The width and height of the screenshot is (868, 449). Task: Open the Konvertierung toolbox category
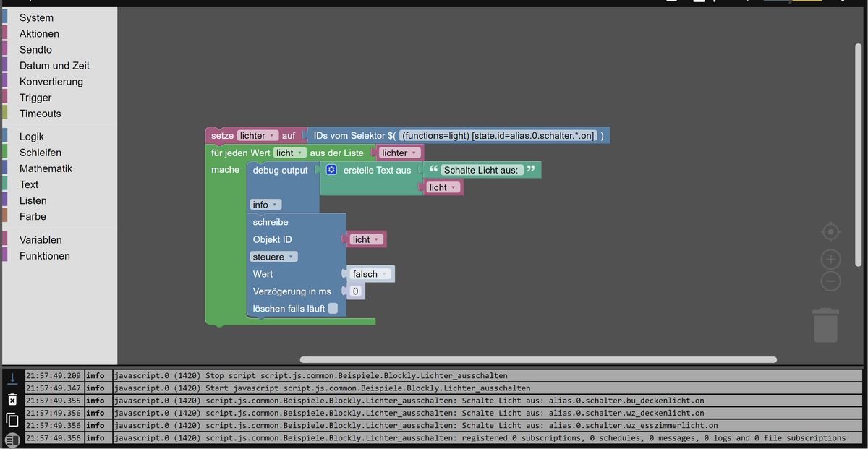(51, 81)
